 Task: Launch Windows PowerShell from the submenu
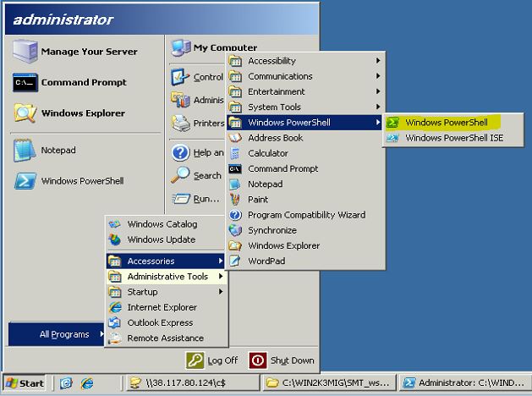click(453, 123)
